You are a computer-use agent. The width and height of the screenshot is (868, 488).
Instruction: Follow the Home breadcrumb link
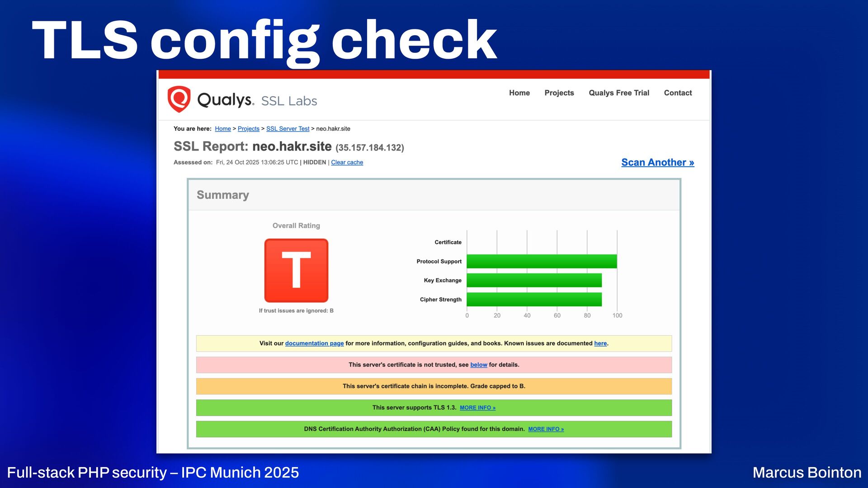tap(222, 129)
